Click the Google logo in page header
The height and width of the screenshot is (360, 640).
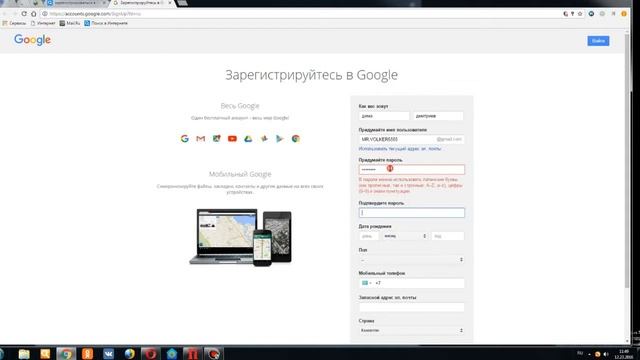pos(32,40)
